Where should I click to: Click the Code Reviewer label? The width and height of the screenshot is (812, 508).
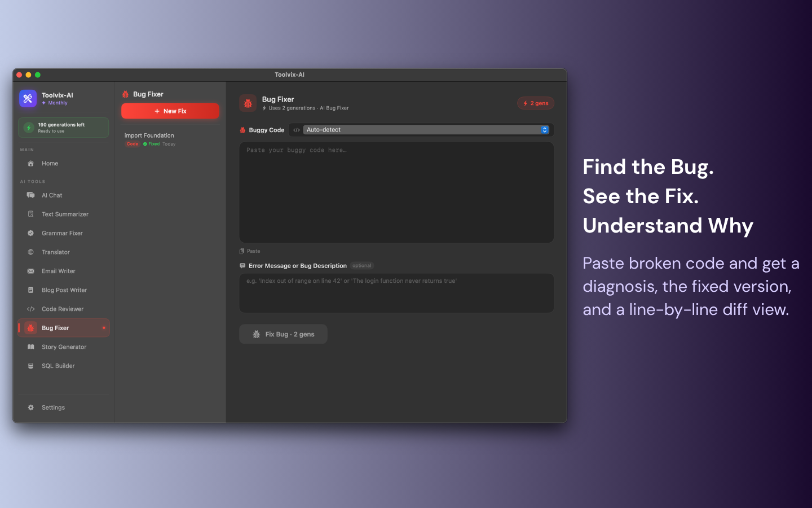[x=63, y=309]
